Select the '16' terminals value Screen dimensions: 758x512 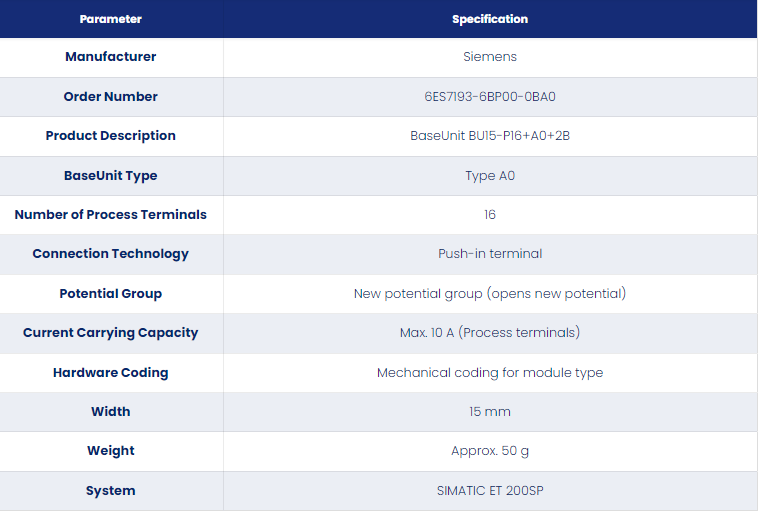[490, 214]
